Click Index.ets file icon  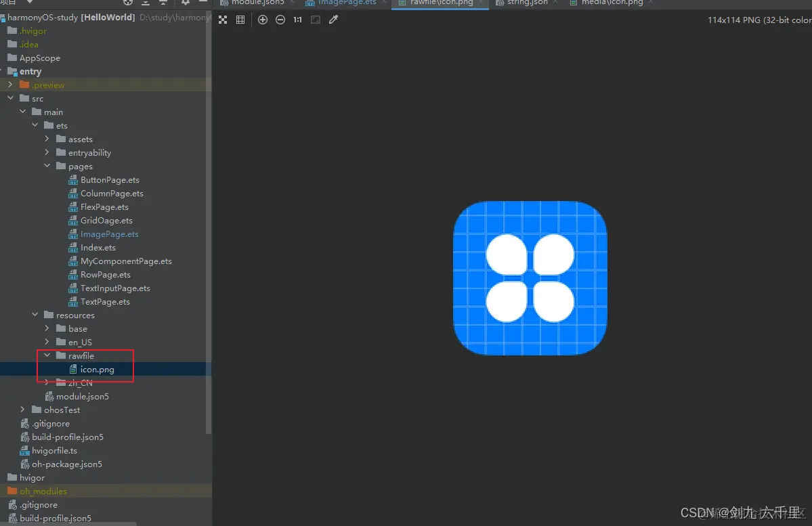point(74,248)
